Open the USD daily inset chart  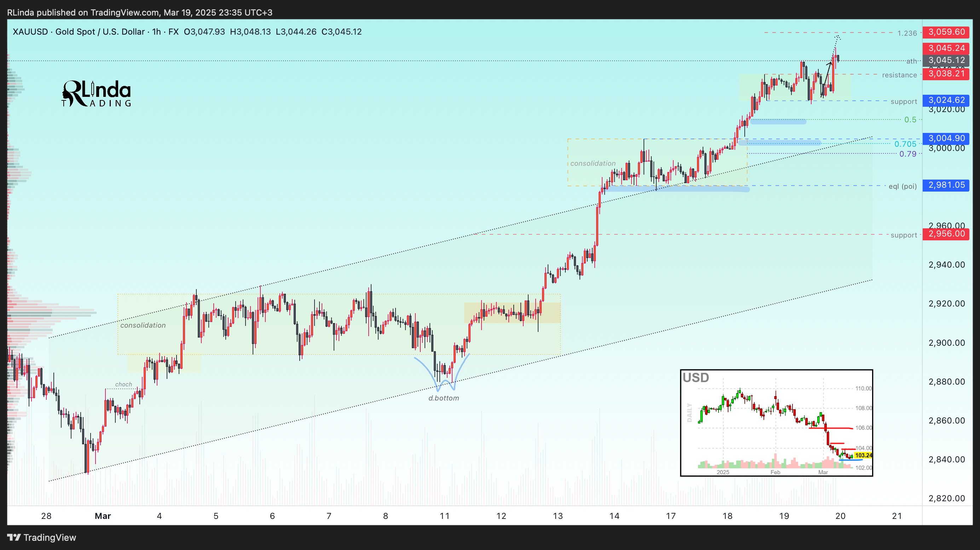click(777, 423)
